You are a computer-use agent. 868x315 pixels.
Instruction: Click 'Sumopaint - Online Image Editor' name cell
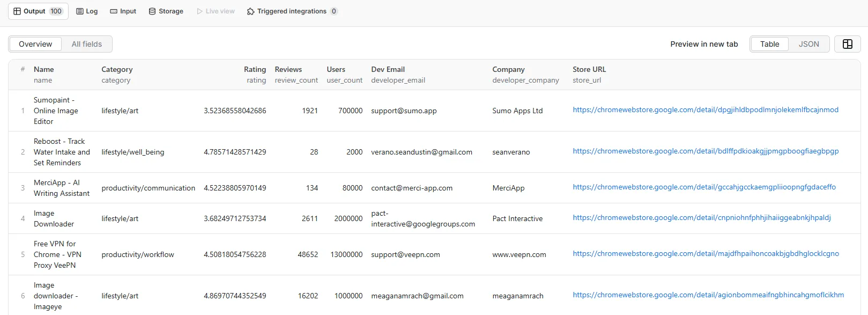tap(56, 111)
